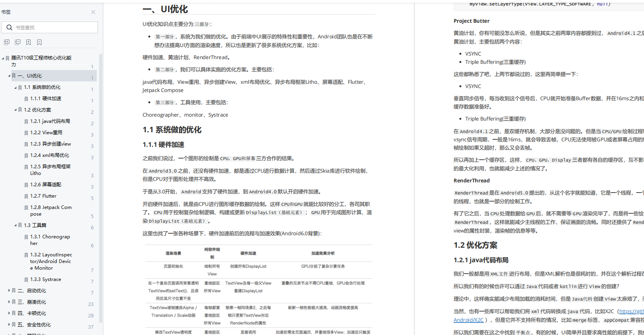Expand the 三、崩溃优化 bookmark node

[x=9, y=302]
